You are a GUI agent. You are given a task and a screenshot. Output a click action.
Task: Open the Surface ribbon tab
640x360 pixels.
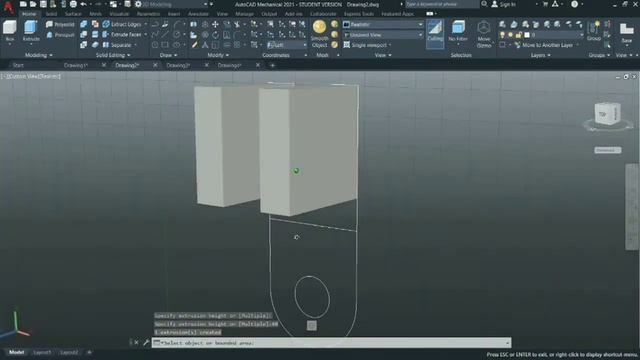(73, 14)
